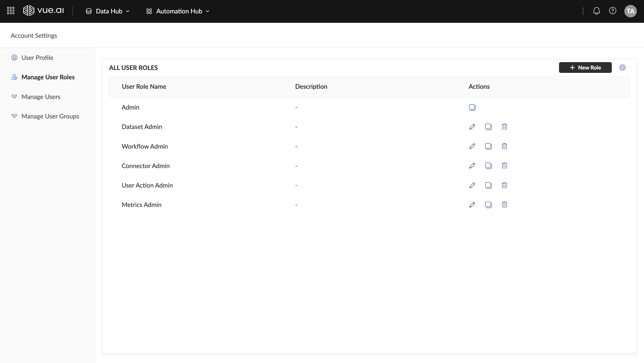This screenshot has width=644, height=363.
Task: Edit the Dataset Admin role
Action: coord(472,127)
